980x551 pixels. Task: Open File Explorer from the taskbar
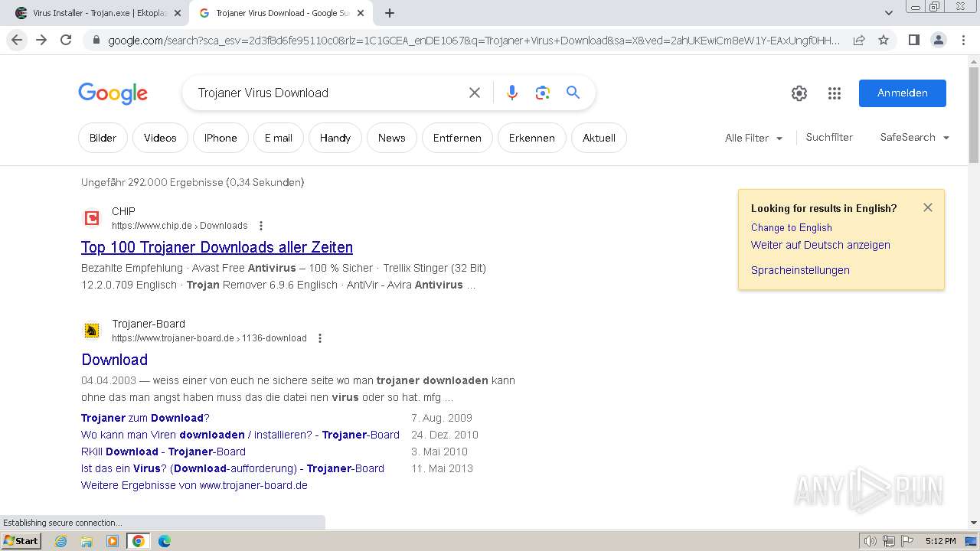pyautogui.click(x=87, y=541)
